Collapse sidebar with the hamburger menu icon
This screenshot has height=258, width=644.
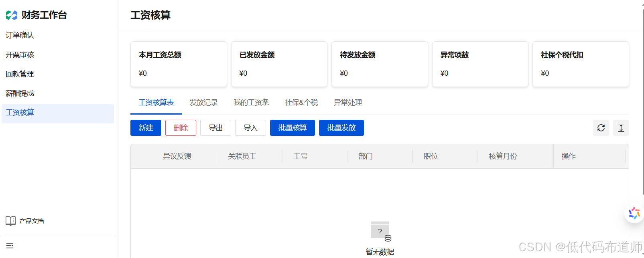pos(10,246)
